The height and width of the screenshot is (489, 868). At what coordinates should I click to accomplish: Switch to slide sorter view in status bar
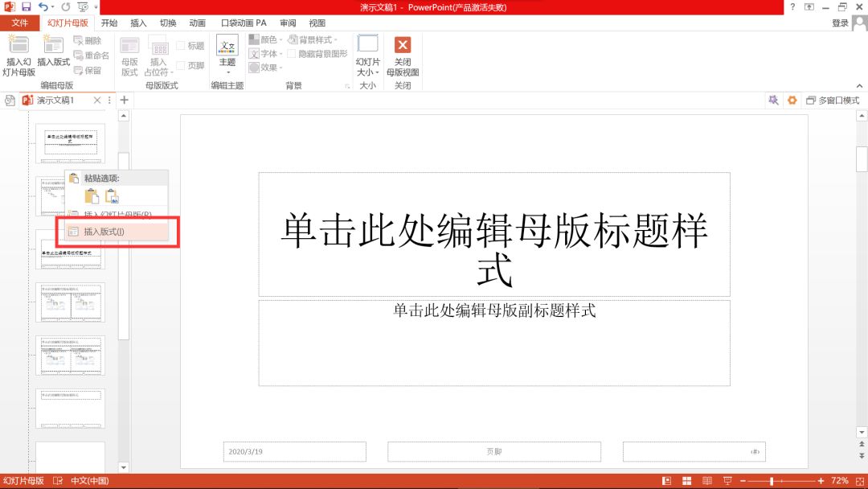click(686, 480)
